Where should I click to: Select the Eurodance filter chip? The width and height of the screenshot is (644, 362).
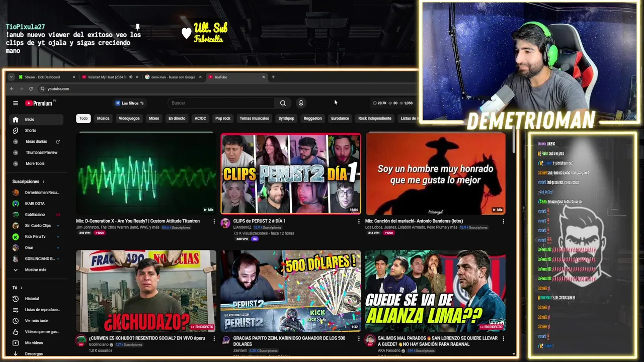tap(340, 118)
